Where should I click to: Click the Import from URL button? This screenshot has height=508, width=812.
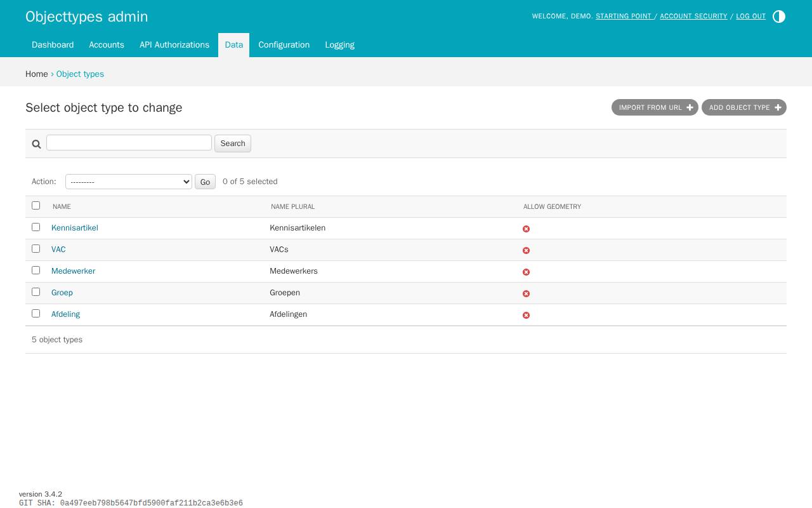click(x=655, y=107)
